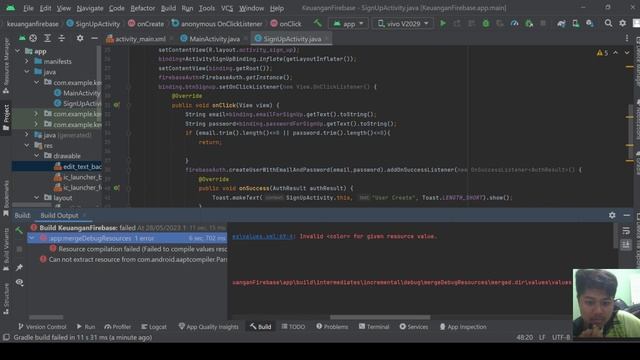This screenshot has width=640, height=360.
Task: Toggle Build Variants side panel
Action: click(x=6, y=250)
